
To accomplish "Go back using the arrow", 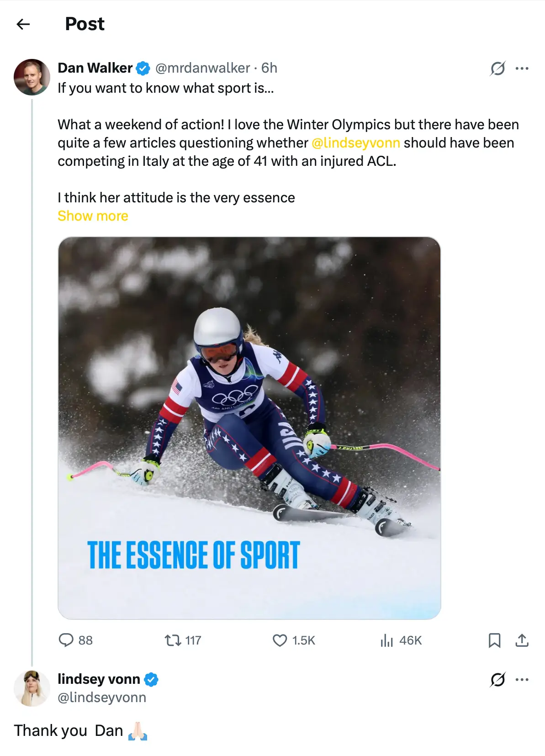I will click(x=22, y=24).
